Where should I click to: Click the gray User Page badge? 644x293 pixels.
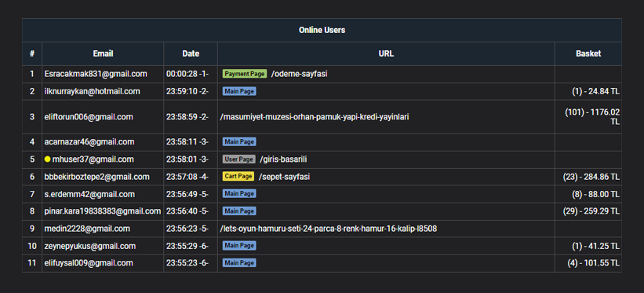(239, 159)
